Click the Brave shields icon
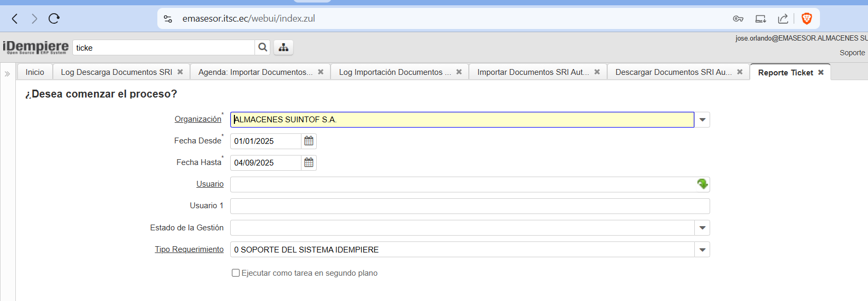Viewport: 868px width, 301px height. [x=806, y=19]
